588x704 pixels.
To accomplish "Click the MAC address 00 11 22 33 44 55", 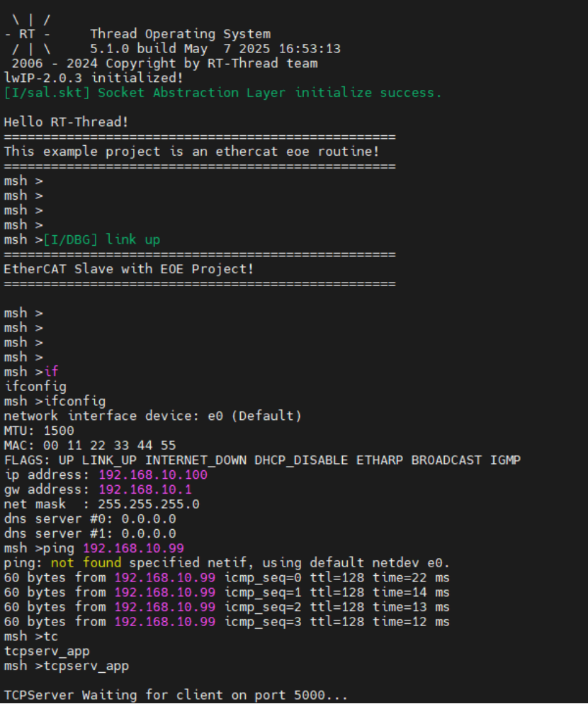I will point(109,445).
